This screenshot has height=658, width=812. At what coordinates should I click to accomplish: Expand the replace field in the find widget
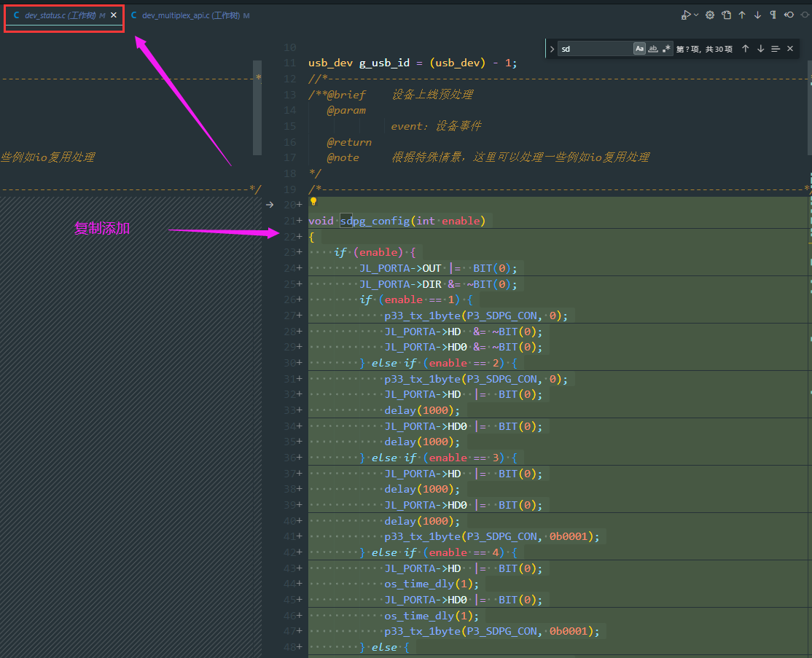tap(552, 49)
